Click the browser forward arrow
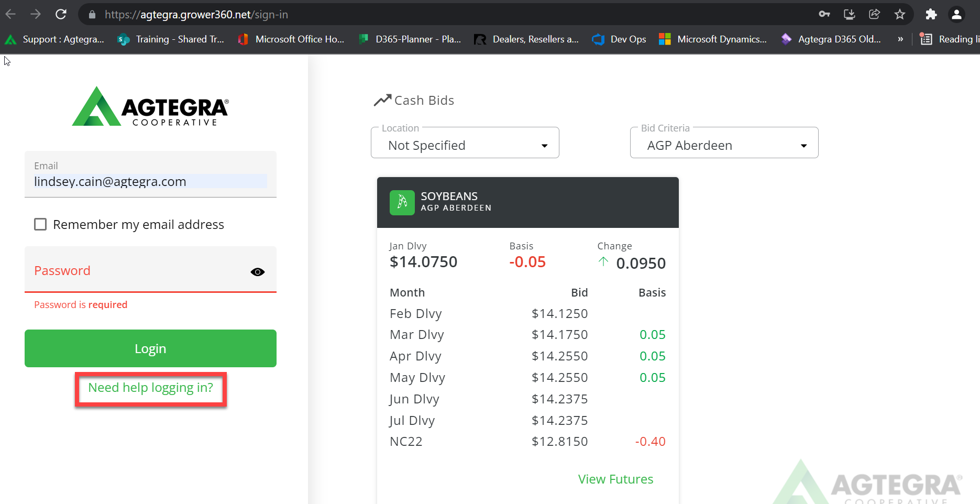This screenshot has height=504, width=980. tap(36, 14)
